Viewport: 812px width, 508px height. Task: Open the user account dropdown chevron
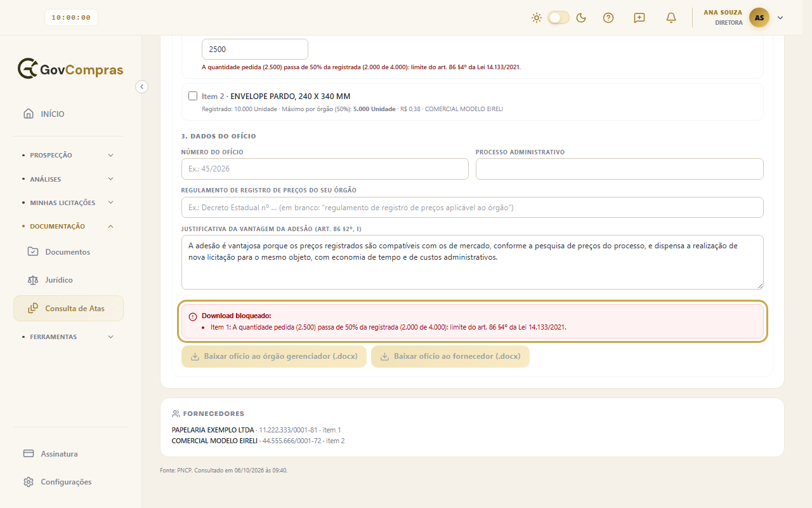[780, 18]
